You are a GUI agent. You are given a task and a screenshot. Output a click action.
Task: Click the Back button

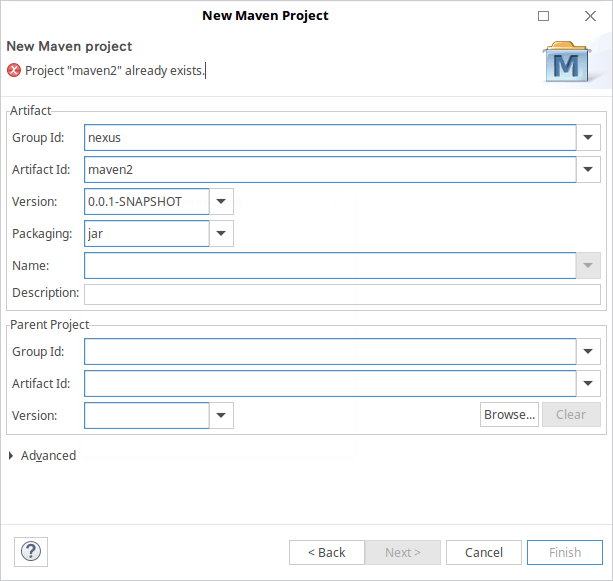tap(327, 552)
